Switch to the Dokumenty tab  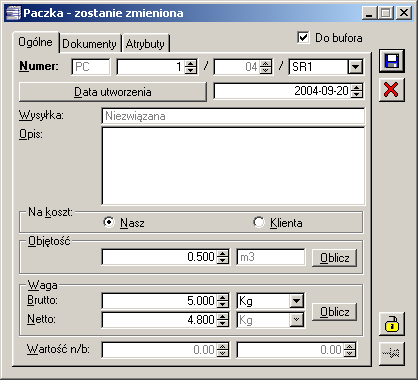(89, 44)
